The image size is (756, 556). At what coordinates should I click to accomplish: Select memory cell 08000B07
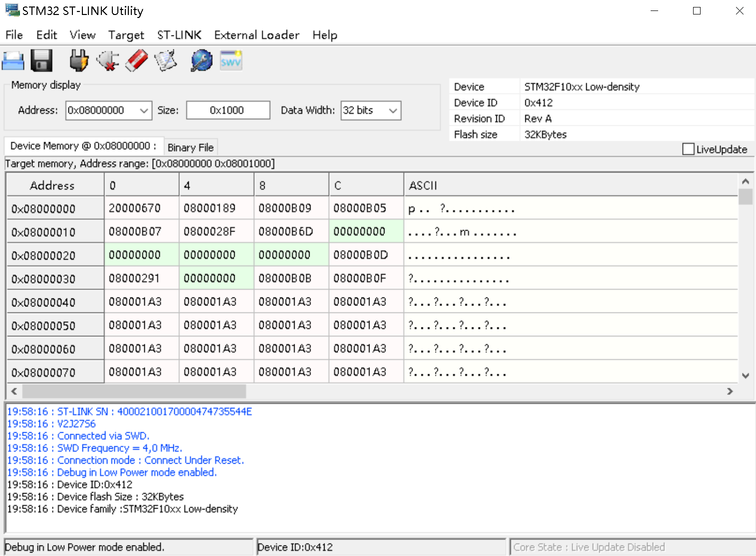click(x=142, y=232)
